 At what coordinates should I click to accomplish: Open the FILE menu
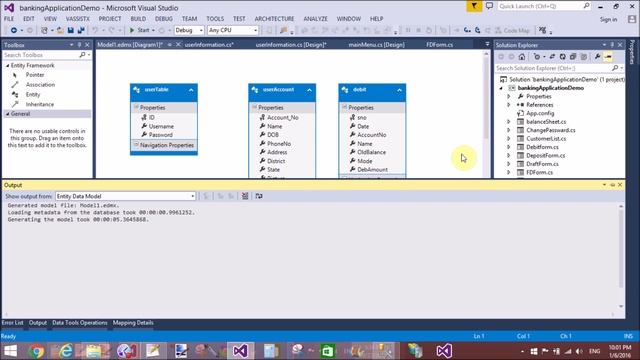click(x=9, y=19)
